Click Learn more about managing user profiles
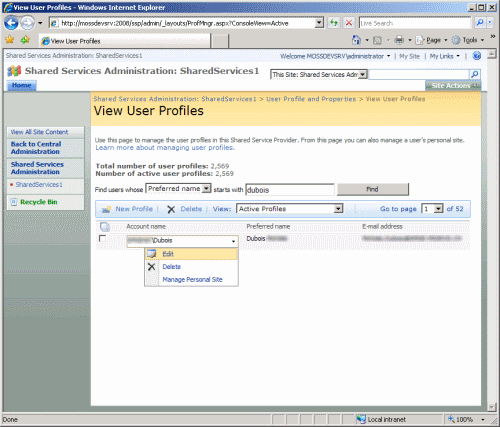Screen dimensions: 500x427 (165, 147)
